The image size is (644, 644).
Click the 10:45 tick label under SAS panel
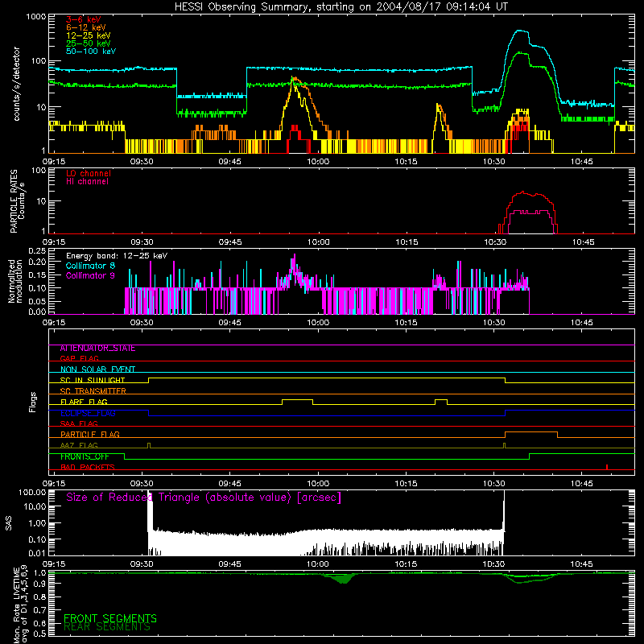coord(582,564)
